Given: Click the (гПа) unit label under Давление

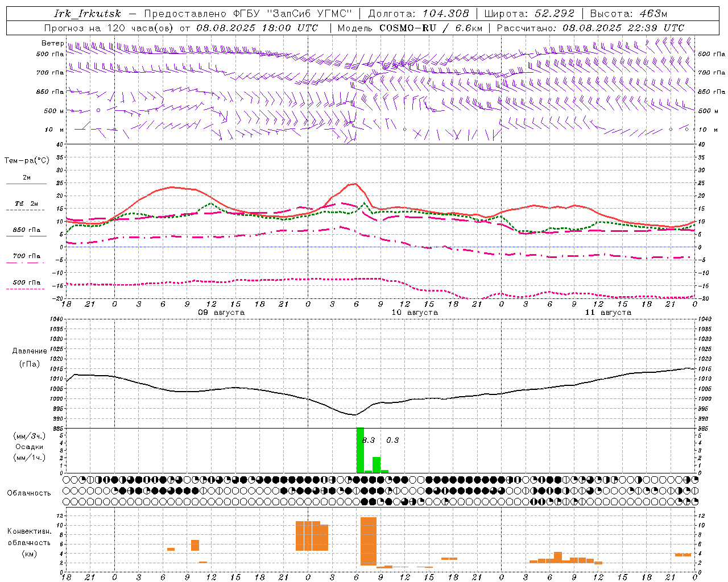Looking at the screenshot, I should (30, 364).
